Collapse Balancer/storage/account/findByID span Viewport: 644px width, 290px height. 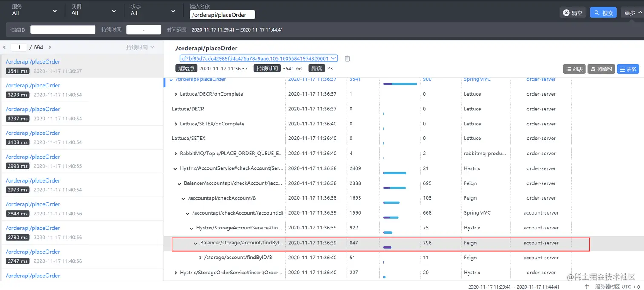click(196, 243)
